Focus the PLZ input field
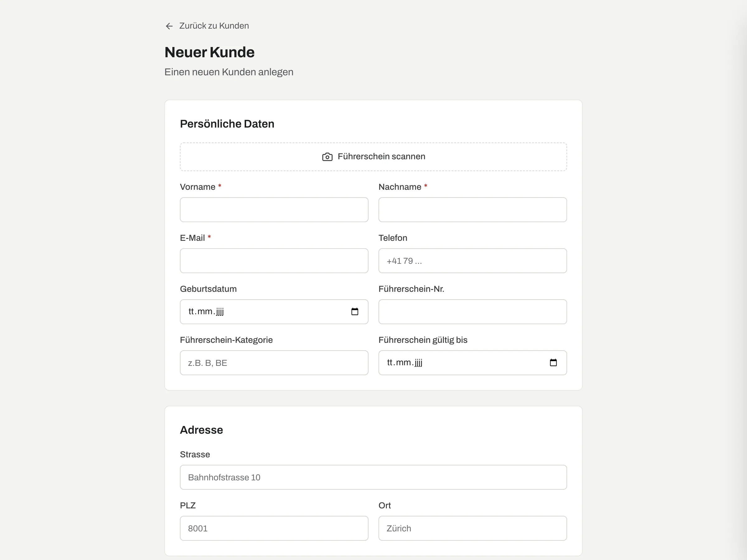747x560 pixels. pos(274,528)
